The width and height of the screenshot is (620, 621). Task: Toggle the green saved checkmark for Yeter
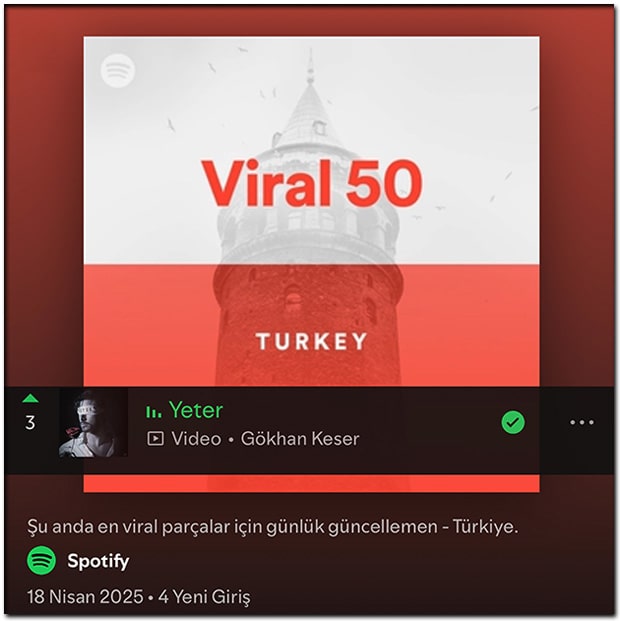coord(513,423)
